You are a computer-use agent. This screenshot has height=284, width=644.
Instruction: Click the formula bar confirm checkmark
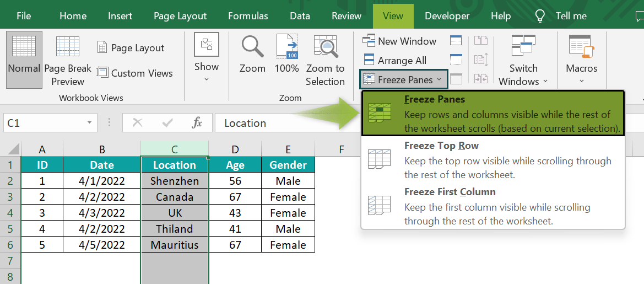pos(167,123)
